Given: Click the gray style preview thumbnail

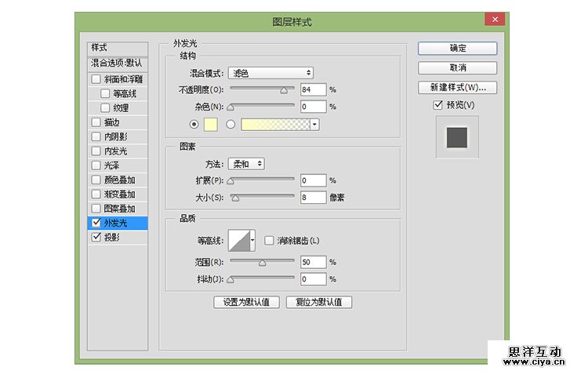Looking at the screenshot, I should (456, 137).
